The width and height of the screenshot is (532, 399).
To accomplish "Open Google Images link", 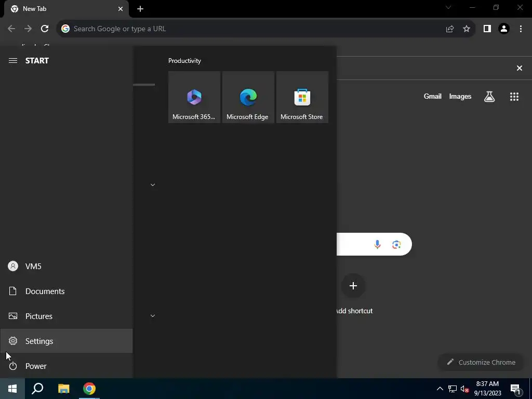I will 460,96.
